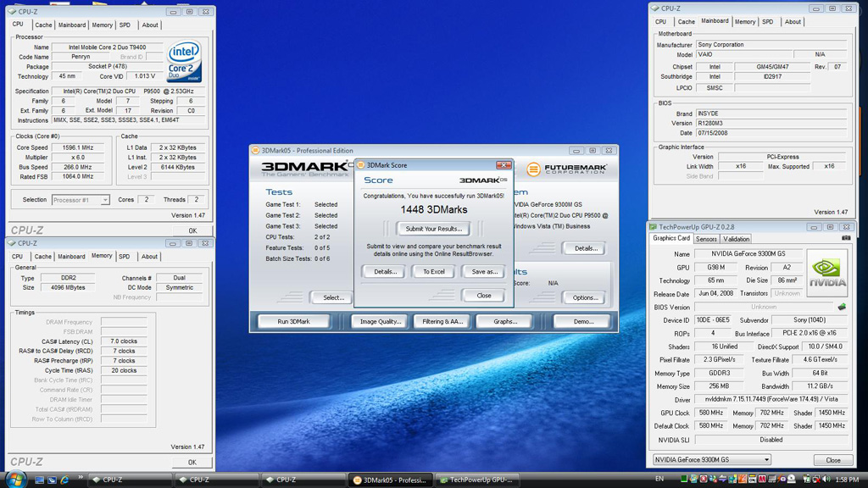Click Close button in GPU-Z
Screen dimensions: 868x488
point(832,460)
